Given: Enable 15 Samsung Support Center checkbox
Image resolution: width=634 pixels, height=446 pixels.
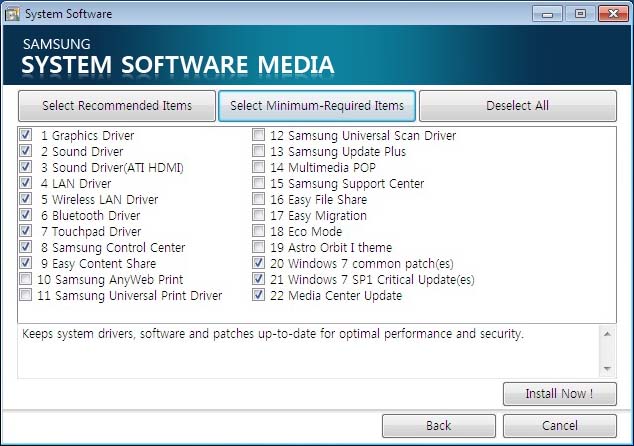Looking at the screenshot, I should [x=258, y=183].
